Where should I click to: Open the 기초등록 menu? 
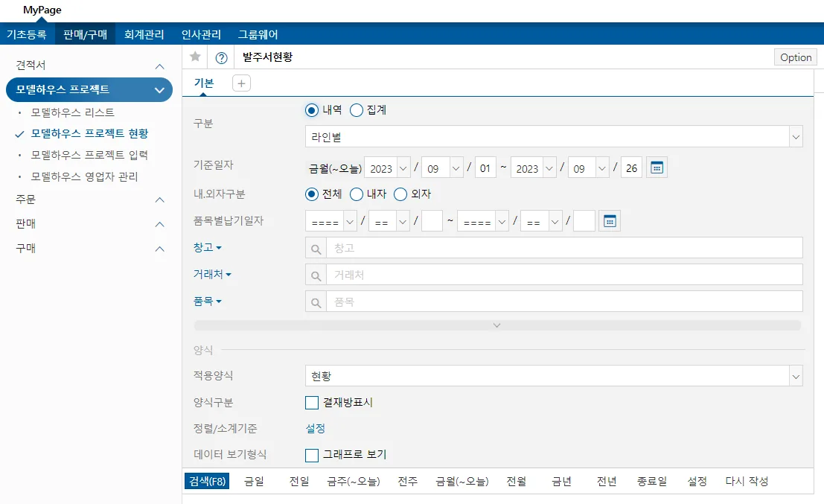pos(26,34)
